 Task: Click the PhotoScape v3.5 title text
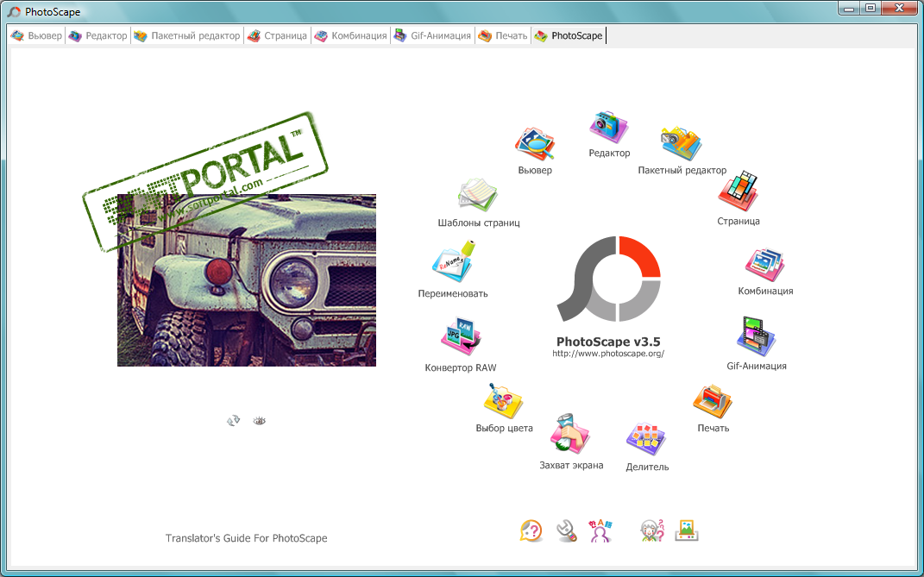click(x=608, y=342)
